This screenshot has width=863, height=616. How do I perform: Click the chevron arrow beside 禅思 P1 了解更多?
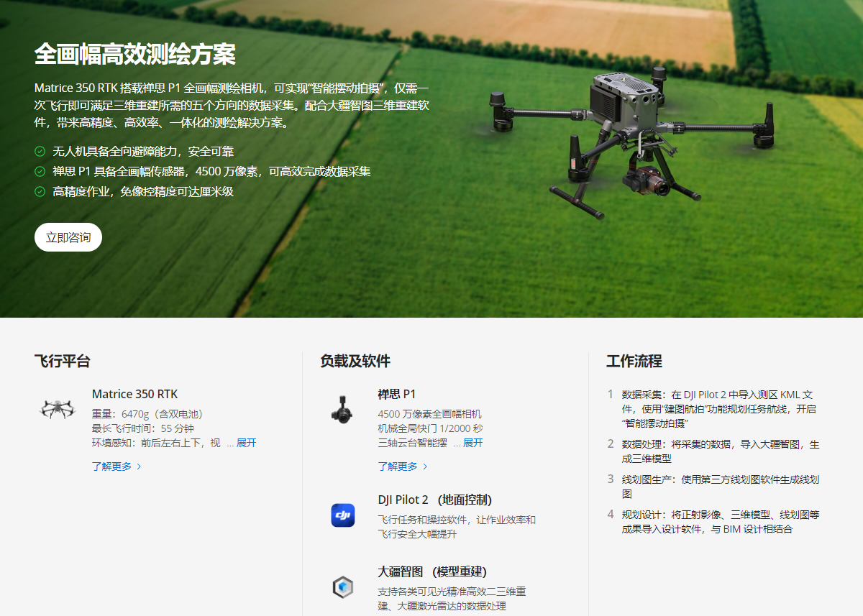tap(425, 466)
